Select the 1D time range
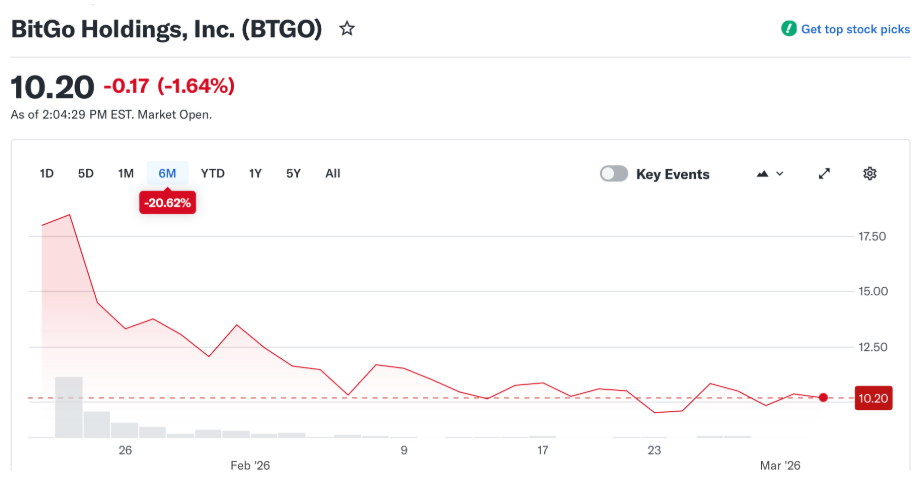 tap(47, 173)
